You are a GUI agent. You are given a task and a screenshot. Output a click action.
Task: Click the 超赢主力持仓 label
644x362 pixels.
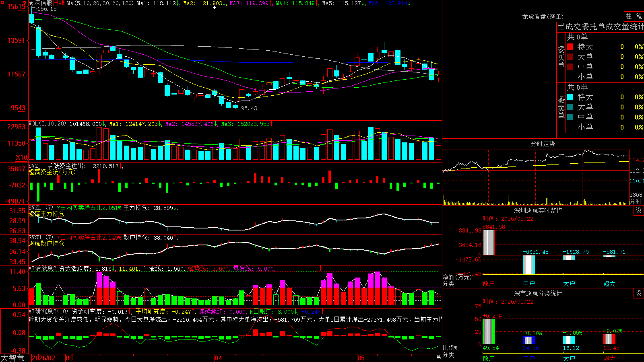(46, 214)
